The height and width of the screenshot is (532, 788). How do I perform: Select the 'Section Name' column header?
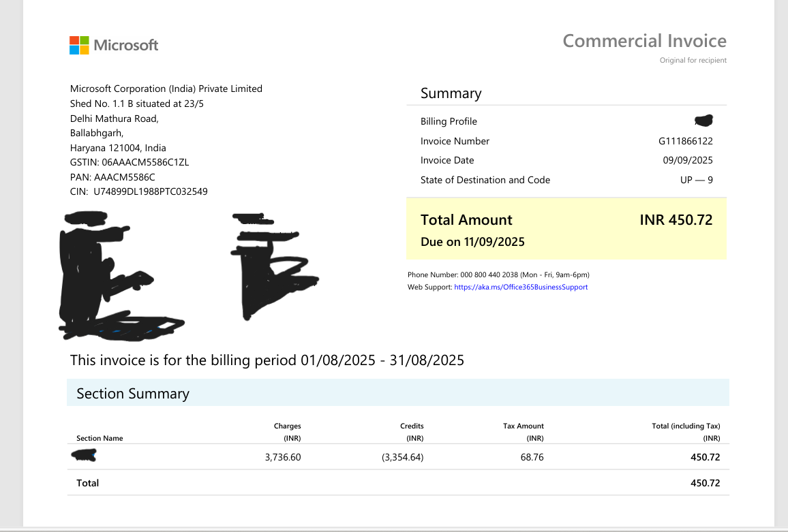click(x=100, y=438)
